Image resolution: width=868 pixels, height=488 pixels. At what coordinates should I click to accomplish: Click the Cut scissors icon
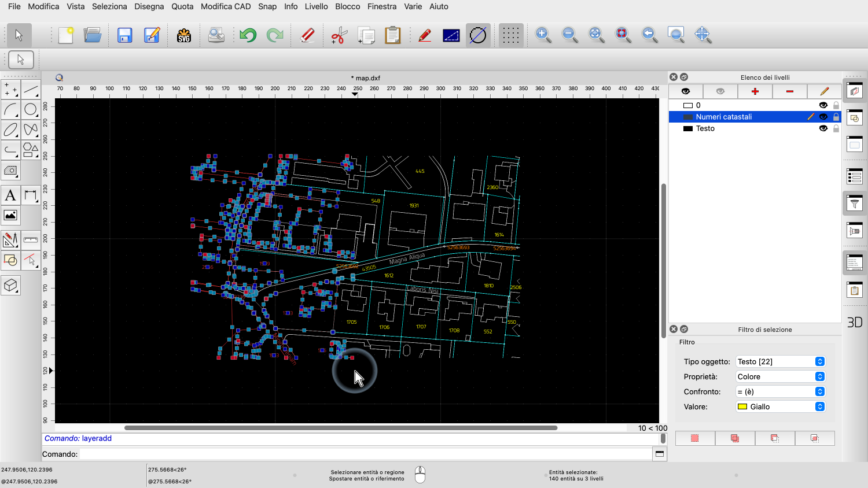pos(339,35)
